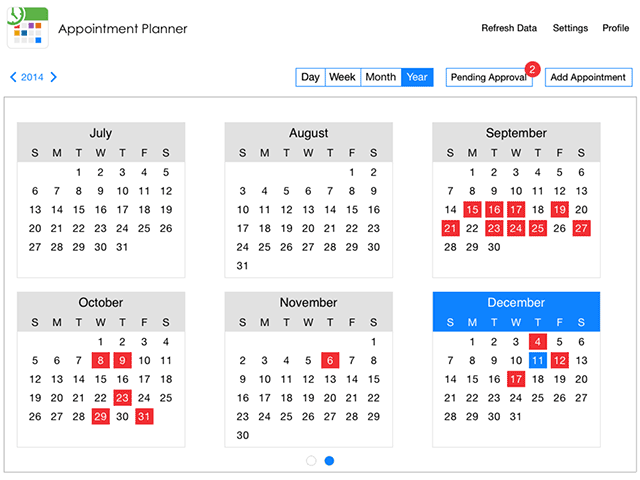Image resolution: width=640 pixels, height=480 pixels.
Task: Open Settings from the top bar
Action: (x=570, y=28)
